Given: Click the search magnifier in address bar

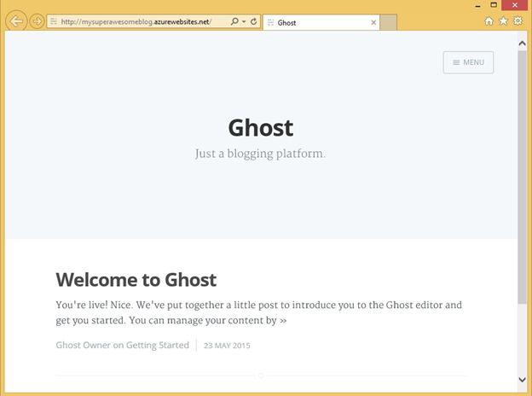Looking at the screenshot, I should [x=234, y=21].
